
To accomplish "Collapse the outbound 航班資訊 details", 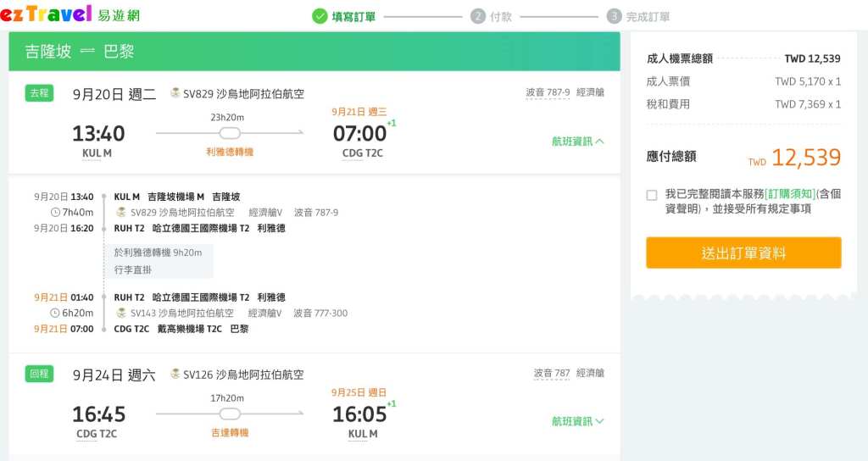I will pyautogui.click(x=577, y=142).
